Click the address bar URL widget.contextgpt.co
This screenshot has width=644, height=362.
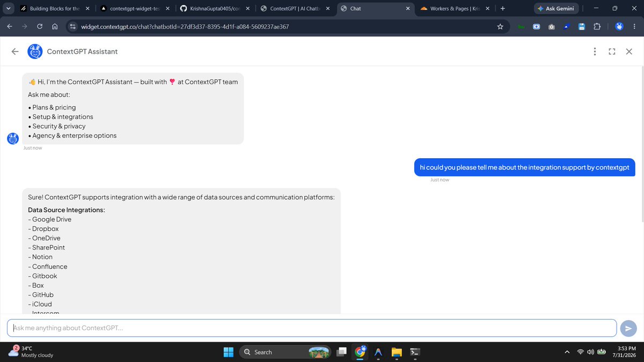[185, 26]
